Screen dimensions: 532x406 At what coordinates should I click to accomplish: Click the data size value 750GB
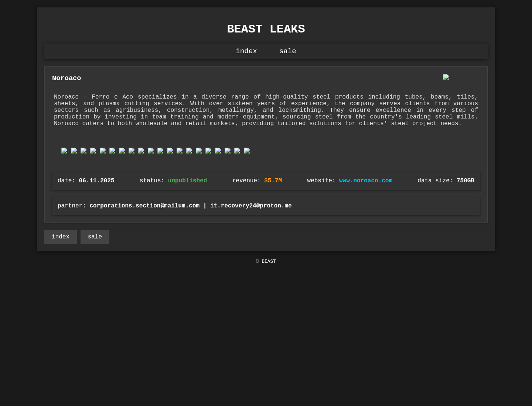tap(465, 181)
